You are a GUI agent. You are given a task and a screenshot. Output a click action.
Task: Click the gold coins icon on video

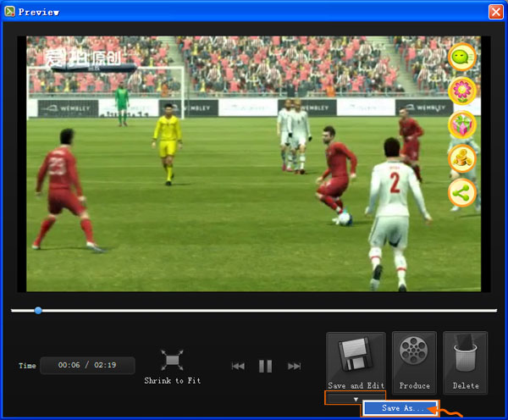pos(462,158)
